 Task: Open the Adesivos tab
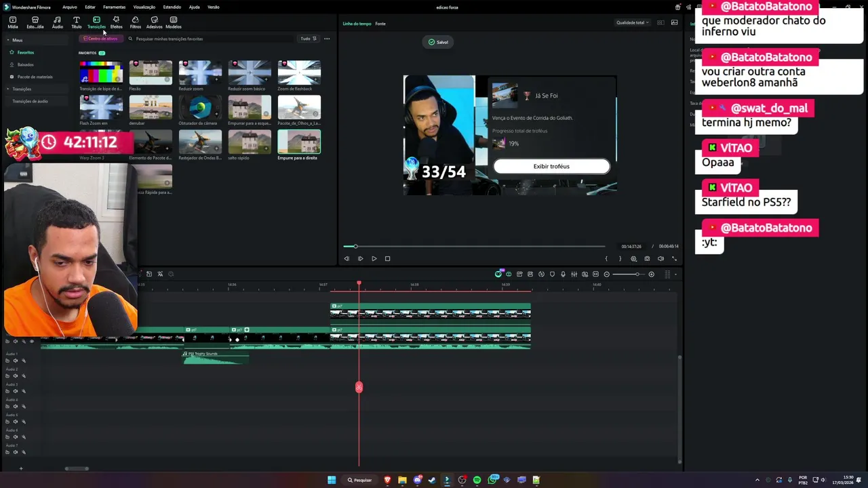pos(155,22)
